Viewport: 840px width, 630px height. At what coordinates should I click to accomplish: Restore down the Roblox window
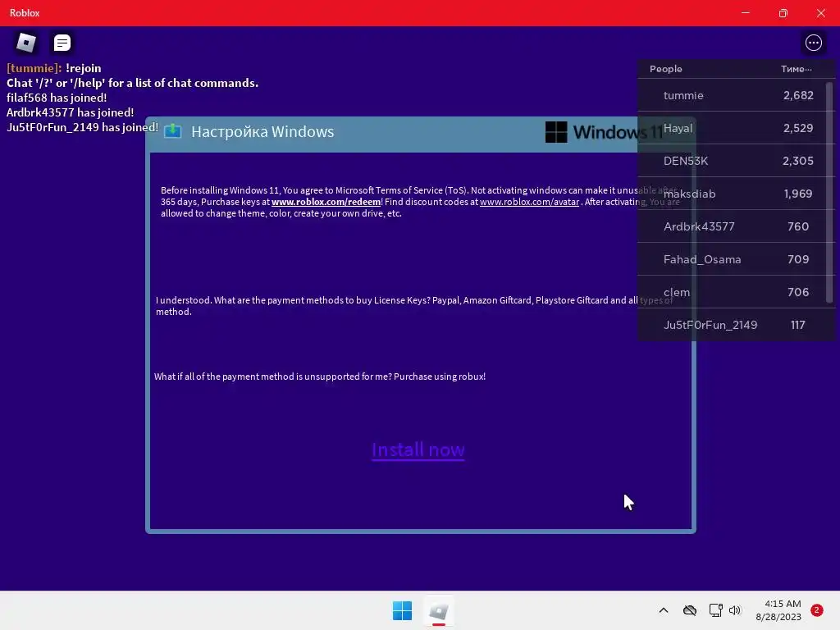[783, 13]
